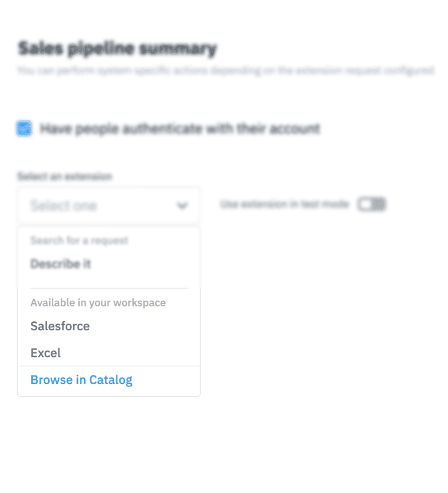This screenshot has width=448, height=493.
Task: Click the 'Search for a request' section header
Action: (79, 240)
